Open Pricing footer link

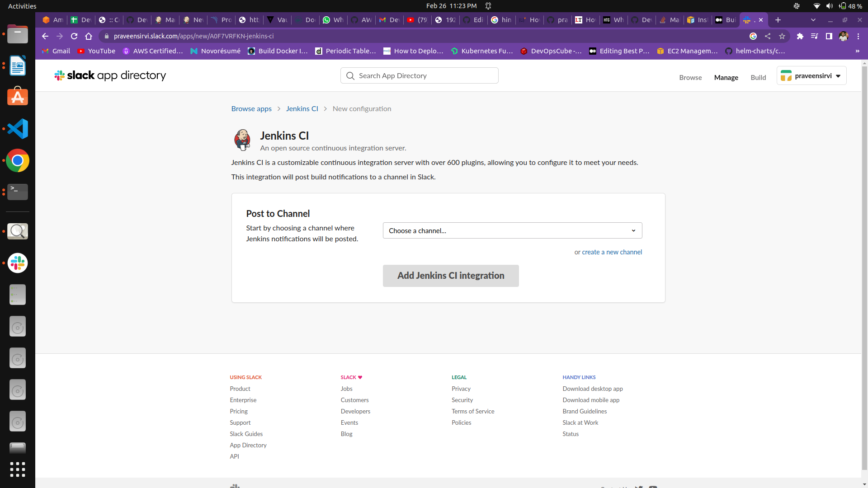239,411
